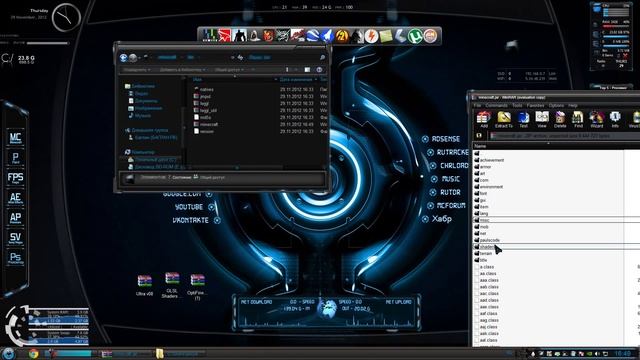The width and height of the screenshot is (640, 360).
Task: Select the lwjgl_util file in Explorer
Action: [205, 110]
